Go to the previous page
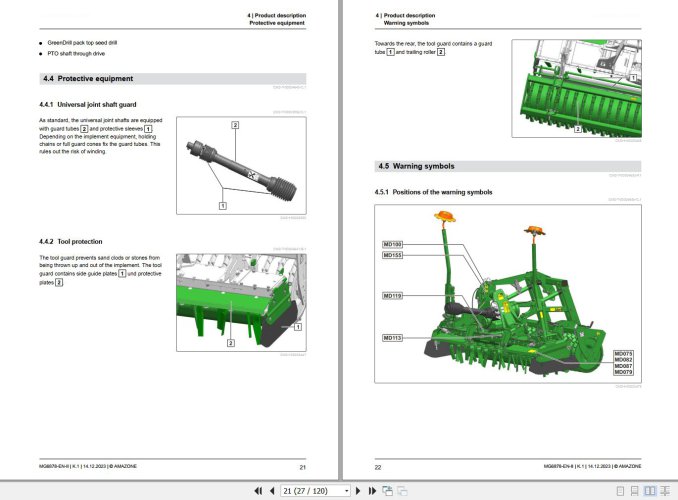 point(272,491)
